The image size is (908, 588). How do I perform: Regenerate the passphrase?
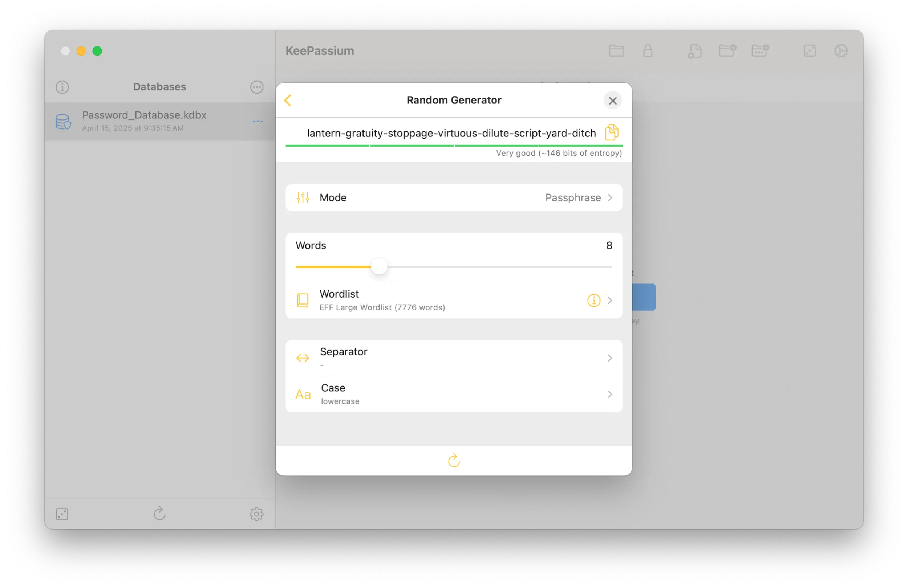454,461
